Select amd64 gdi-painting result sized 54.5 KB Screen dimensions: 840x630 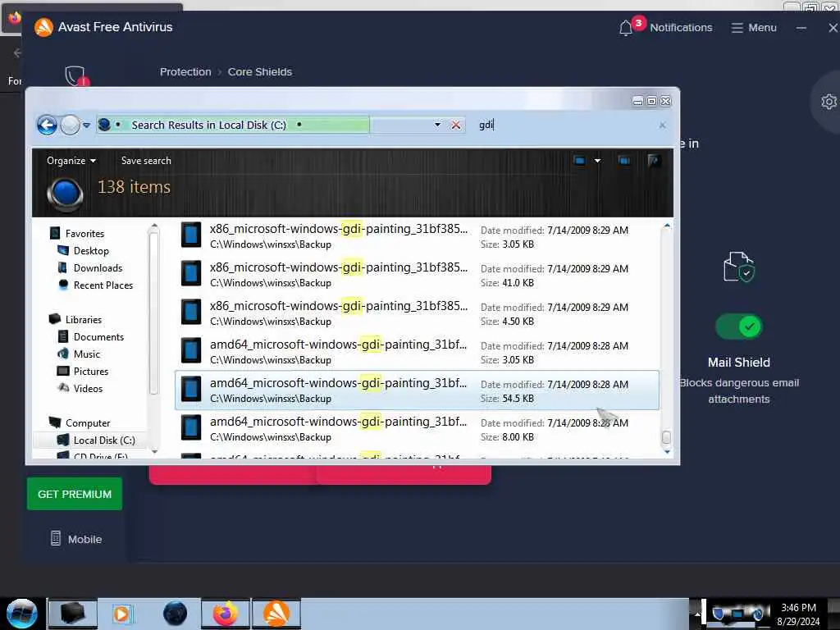click(417, 390)
